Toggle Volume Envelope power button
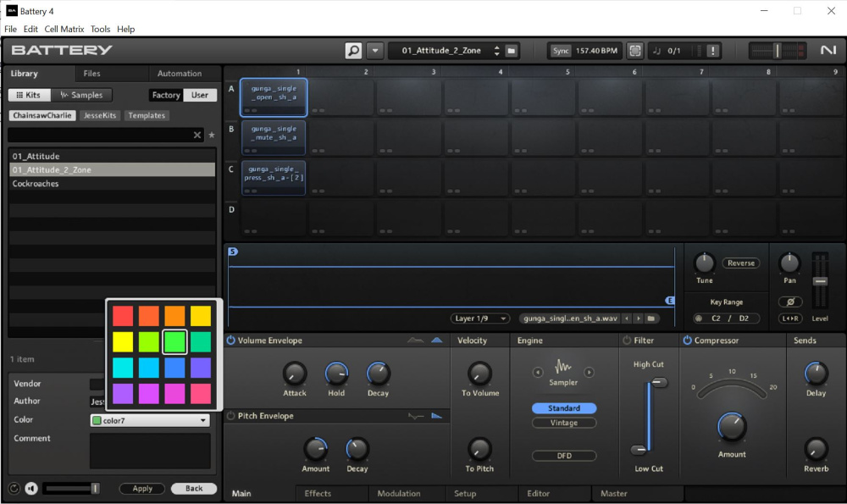The width and height of the screenshot is (847, 504). click(x=230, y=341)
